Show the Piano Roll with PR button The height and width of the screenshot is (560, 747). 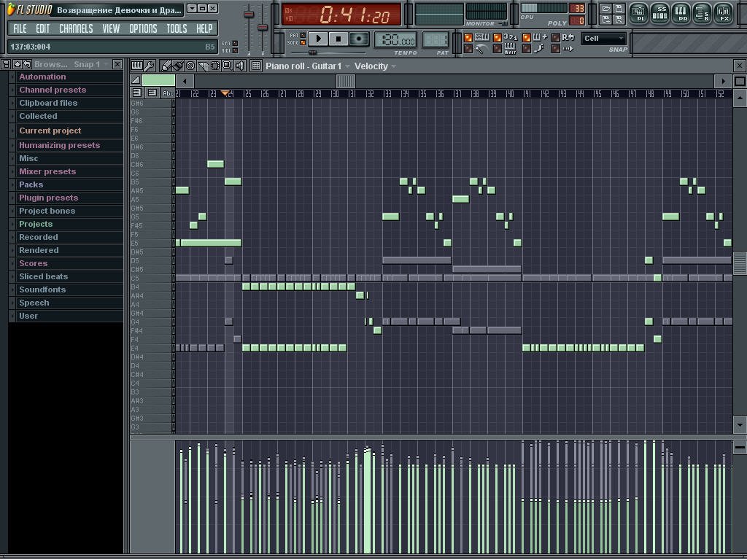pos(681,13)
